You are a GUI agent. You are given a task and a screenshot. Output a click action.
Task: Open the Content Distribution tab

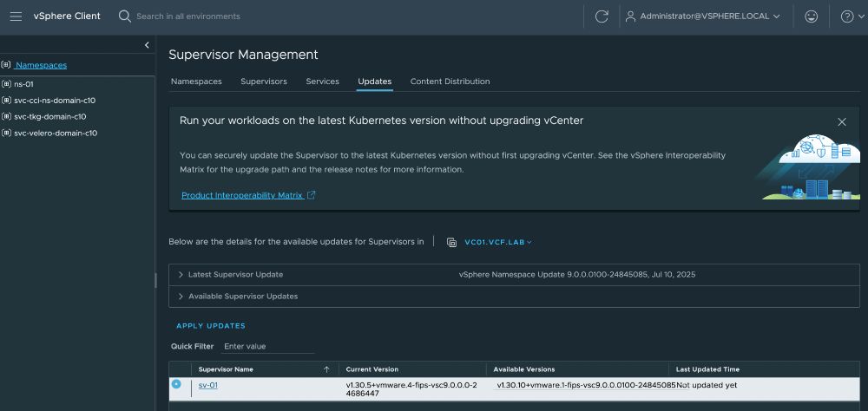(x=450, y=82)
